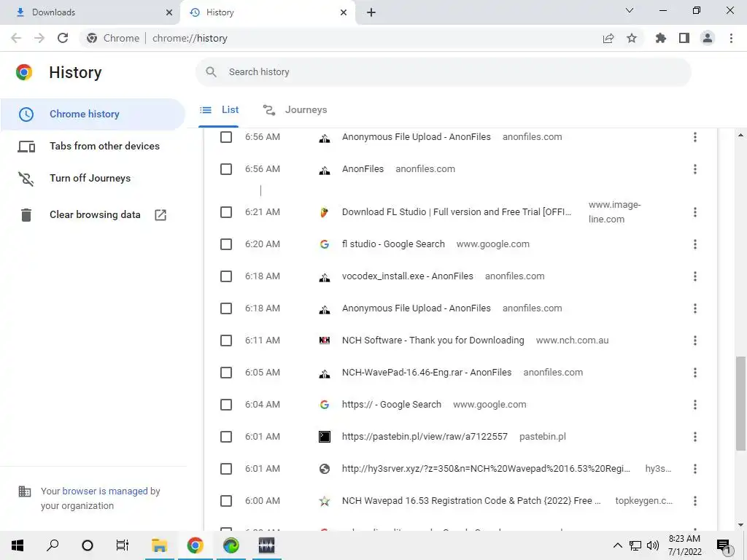
Task: Switch to the Downloads tab
Action: coord(90,12)
